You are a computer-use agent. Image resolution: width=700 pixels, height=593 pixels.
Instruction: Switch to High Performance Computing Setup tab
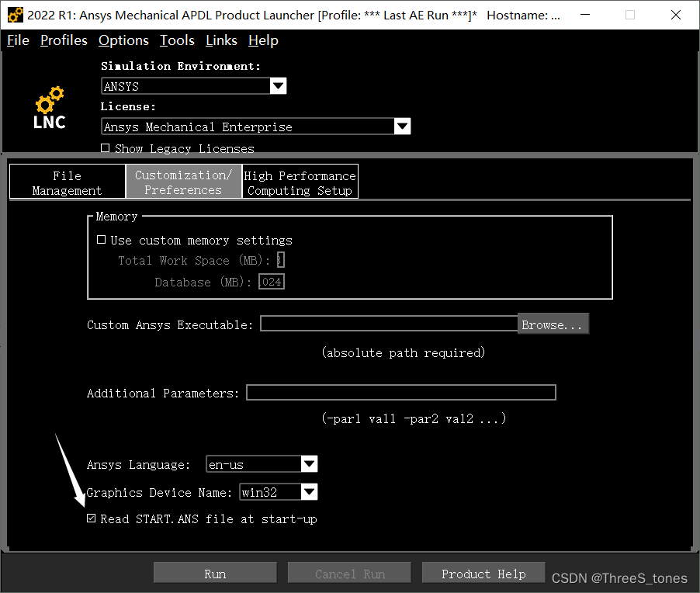(x=300, y=182)
